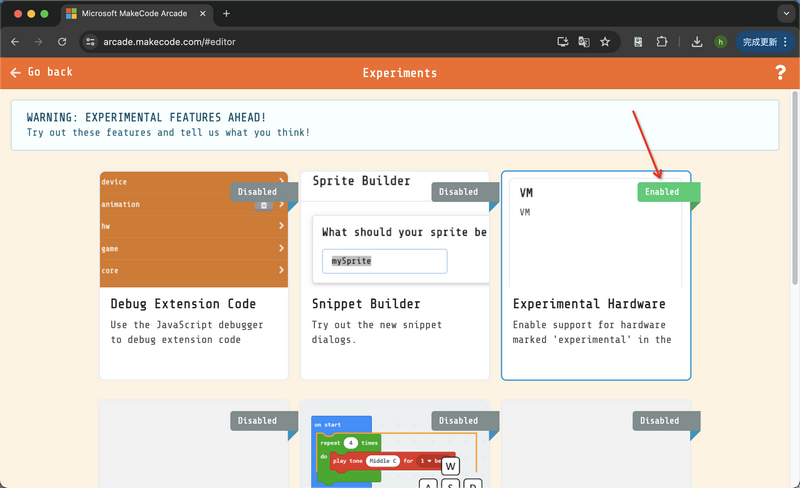Open the browser Downloads icon
The width and height of the screenshot is (800, 488).
click(x=697, y=42)
